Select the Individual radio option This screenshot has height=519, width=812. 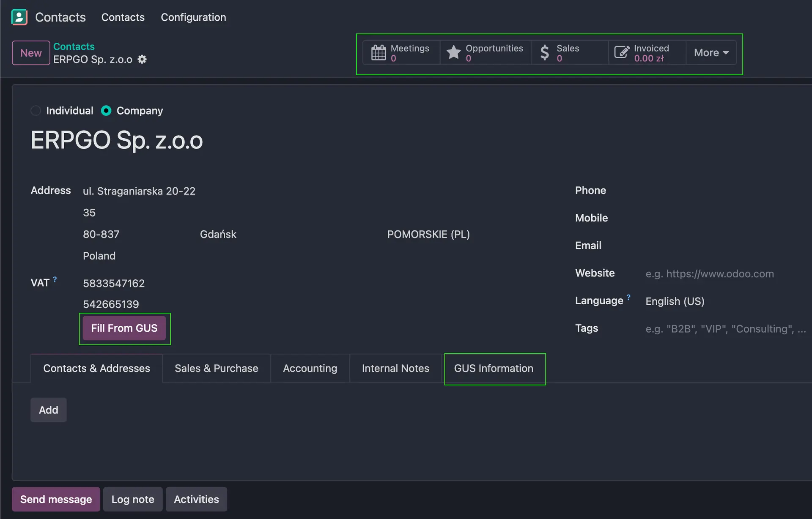pos(36,111)
